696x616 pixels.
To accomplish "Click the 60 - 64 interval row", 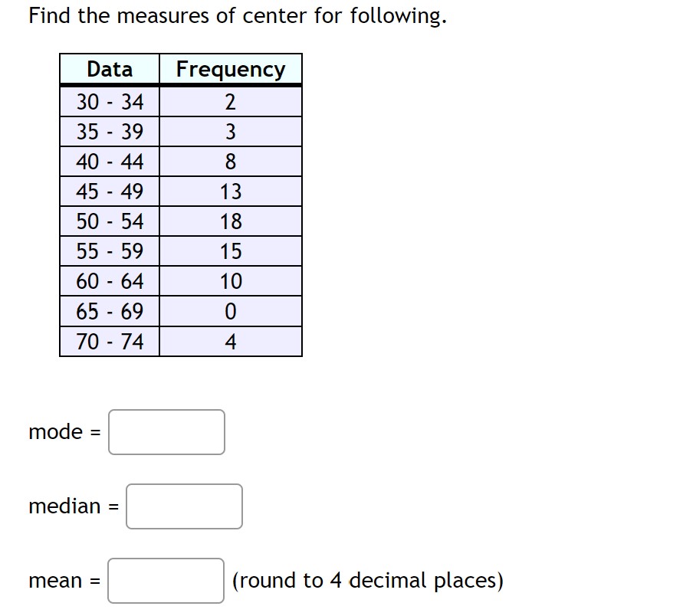I will (x=109, y=280).
